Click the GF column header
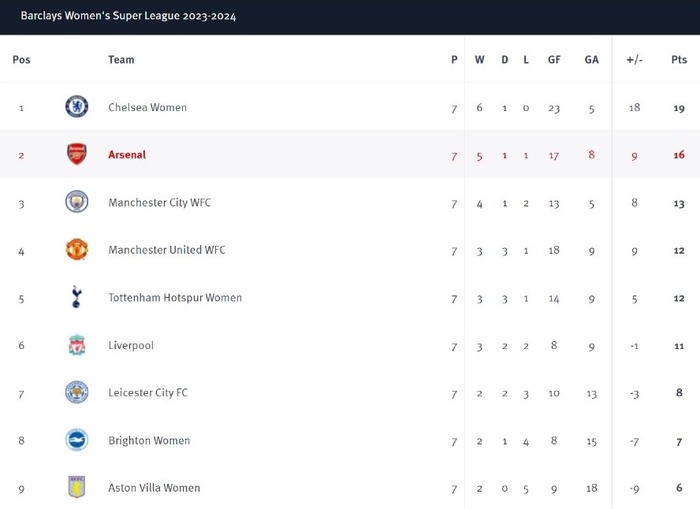The height and width of the screenshot is (509, 700). 554,60
